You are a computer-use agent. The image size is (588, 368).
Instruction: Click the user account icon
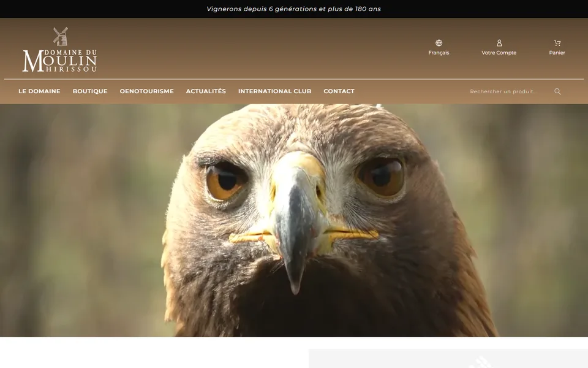(x=499, y=43)
